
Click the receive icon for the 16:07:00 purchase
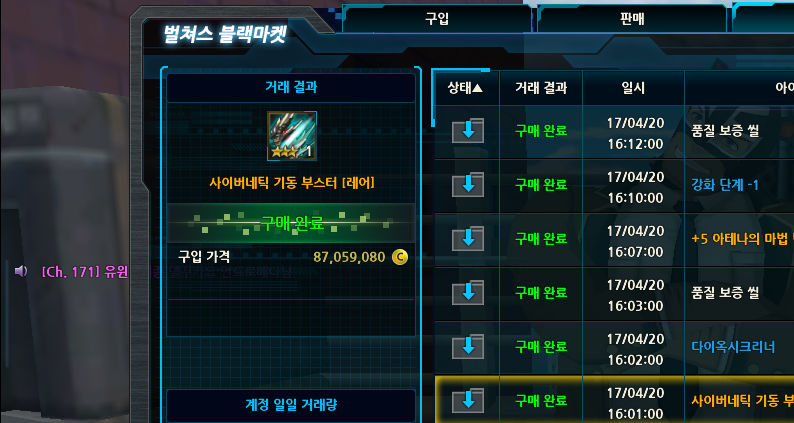coord(468,239)
